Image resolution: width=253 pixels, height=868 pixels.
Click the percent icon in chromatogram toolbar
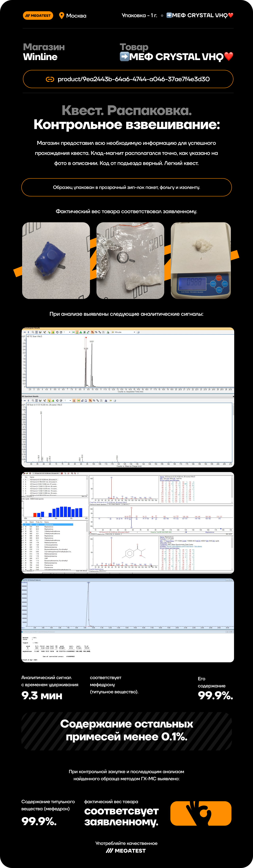[96, 332]
